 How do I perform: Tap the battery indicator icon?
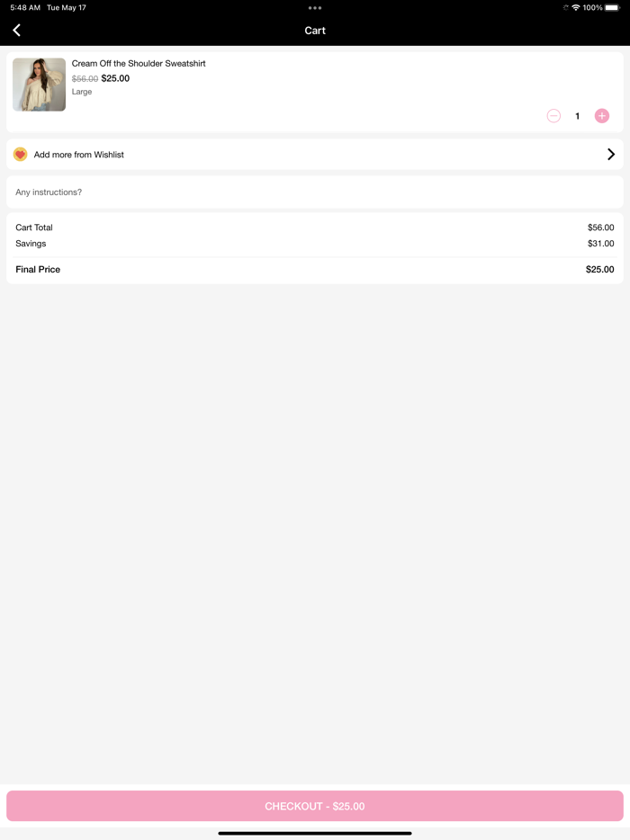pos(612,7)
